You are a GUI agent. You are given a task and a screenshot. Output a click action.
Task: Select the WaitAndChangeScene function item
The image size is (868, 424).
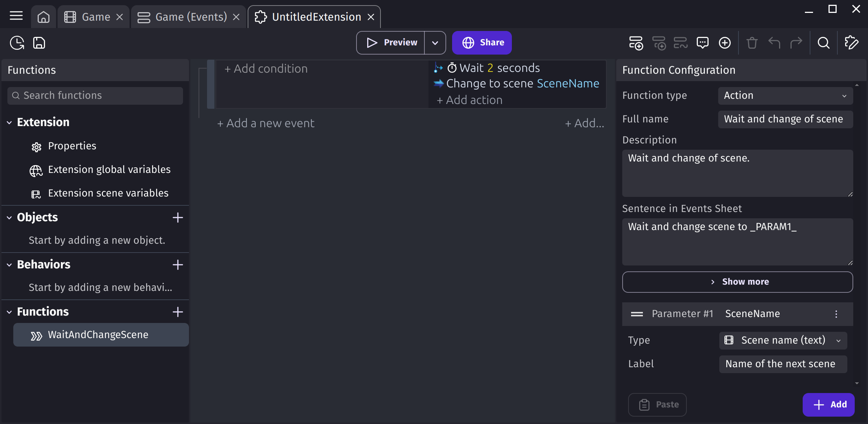coord(101,335)
